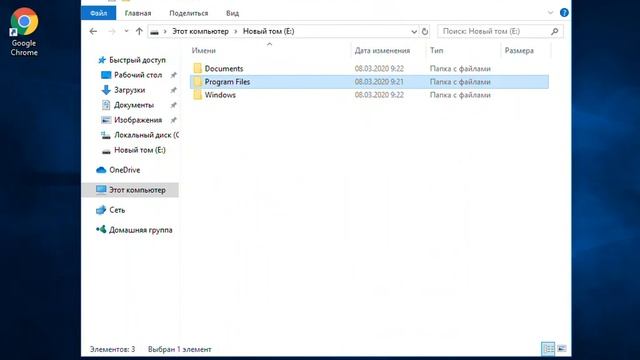The height and width of the screenshot is (360, 640).
Task: Click the pin icon next to Рабочий стол
Action: 173,75
